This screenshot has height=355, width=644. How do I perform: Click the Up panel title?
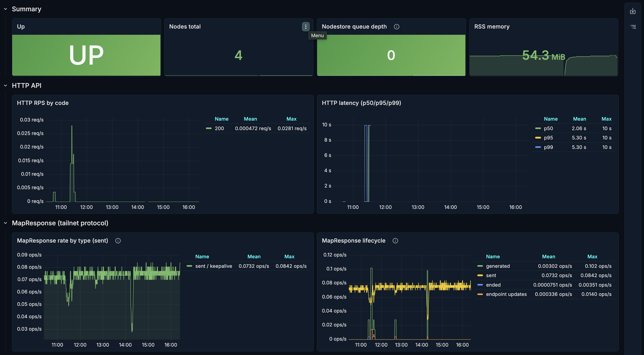pos(21,27)
